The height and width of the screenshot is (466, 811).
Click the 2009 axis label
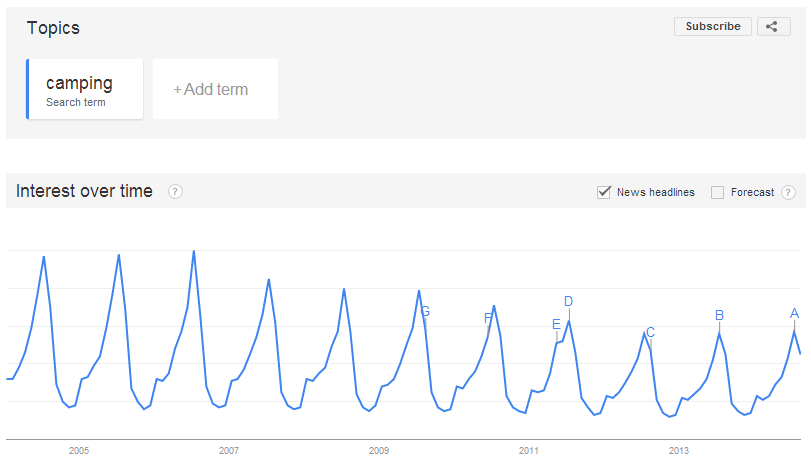[x=379, y=450]
